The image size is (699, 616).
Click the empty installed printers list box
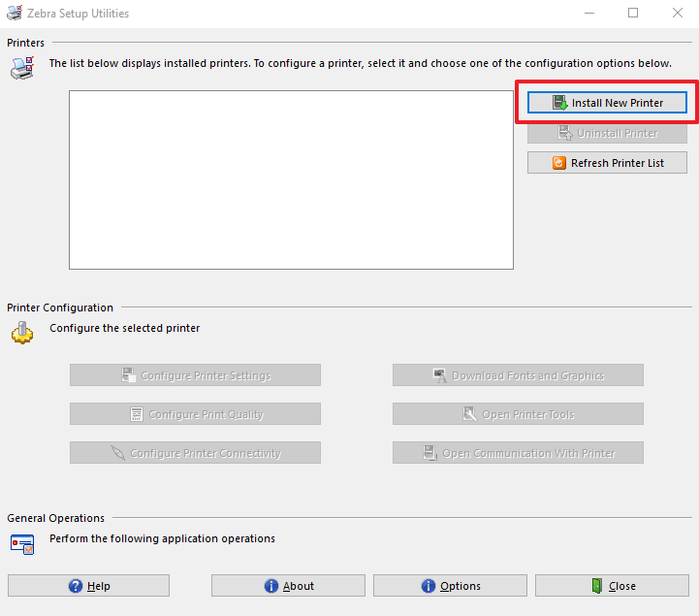[x=291, y=179]
